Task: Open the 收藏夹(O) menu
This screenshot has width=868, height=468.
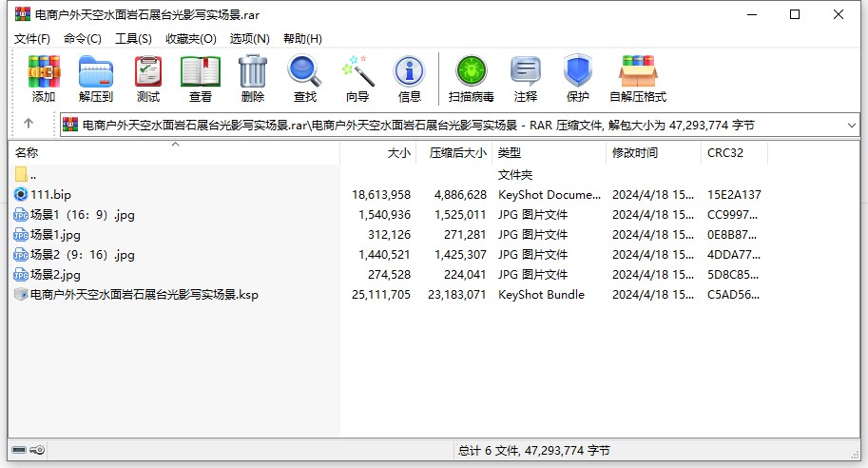Action: coord(191,39)
